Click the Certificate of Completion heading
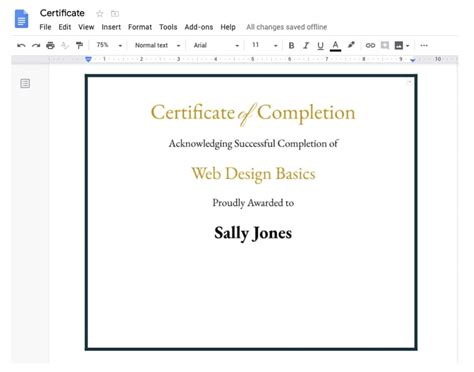 [x=253, y=114]
